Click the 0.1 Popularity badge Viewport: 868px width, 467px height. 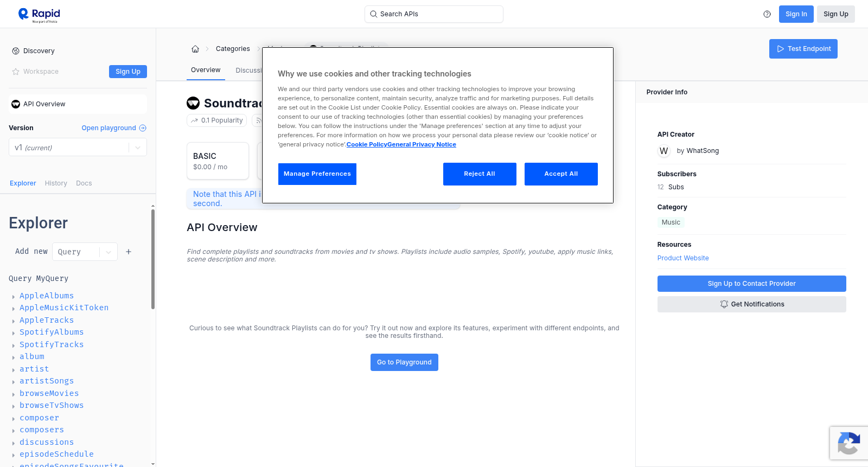coord(217,120)
